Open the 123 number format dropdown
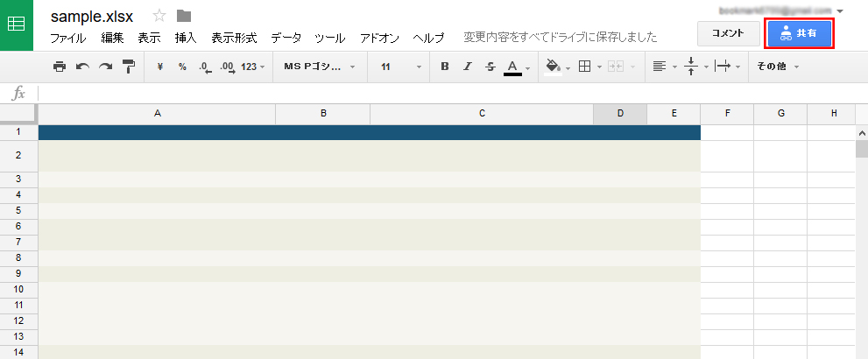868x359 pixels. (253, 67)
